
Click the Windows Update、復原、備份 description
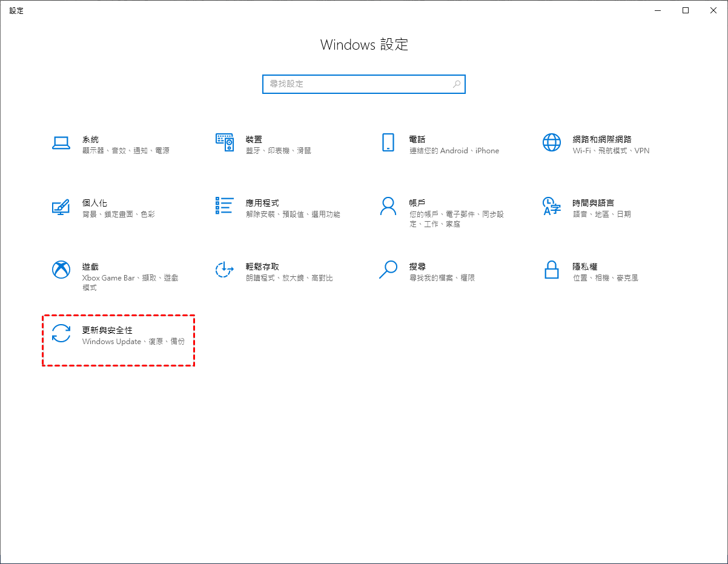coord(133,342)
